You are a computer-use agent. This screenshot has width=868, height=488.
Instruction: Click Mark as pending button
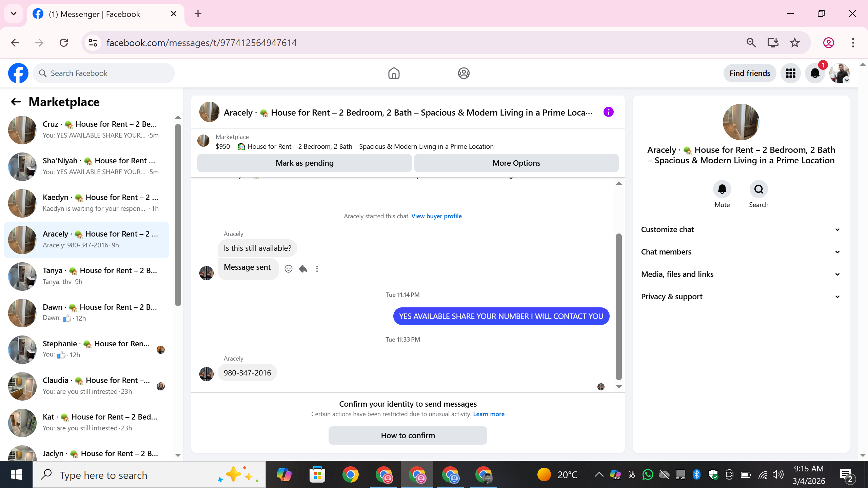click(x=304, y=163)
